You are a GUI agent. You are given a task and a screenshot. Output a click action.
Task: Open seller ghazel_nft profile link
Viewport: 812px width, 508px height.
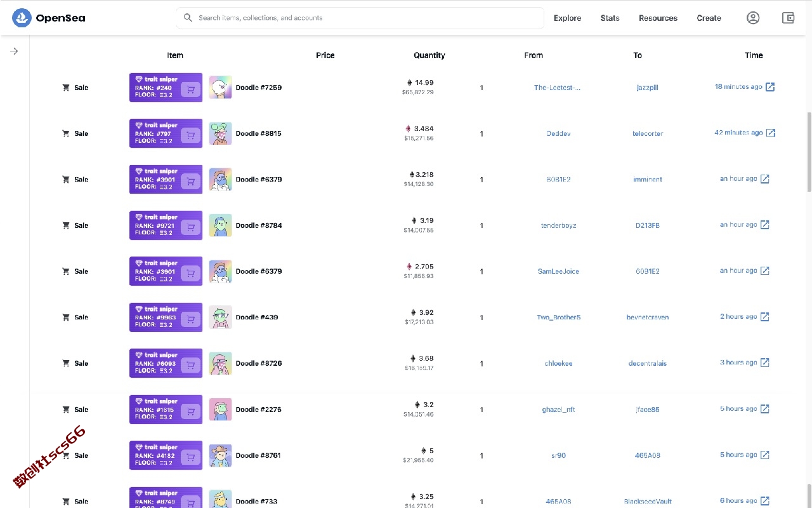click(558, 410)
